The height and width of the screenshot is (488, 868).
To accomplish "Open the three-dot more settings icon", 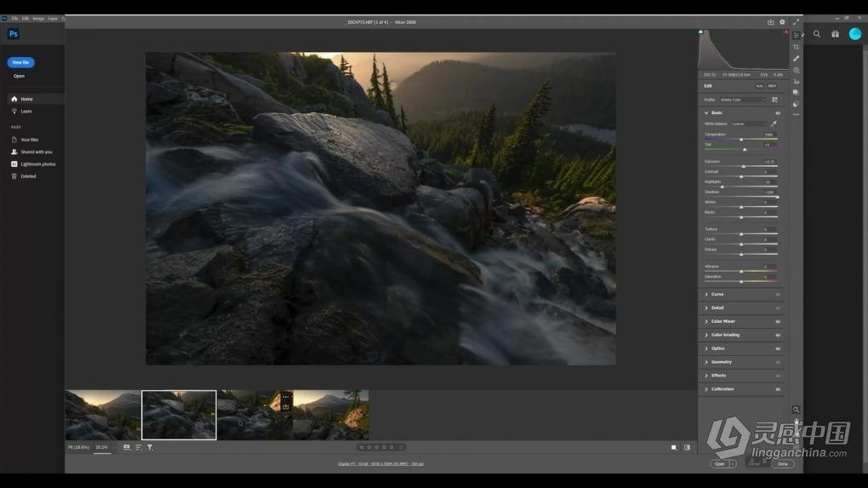I will click(796, 115).
